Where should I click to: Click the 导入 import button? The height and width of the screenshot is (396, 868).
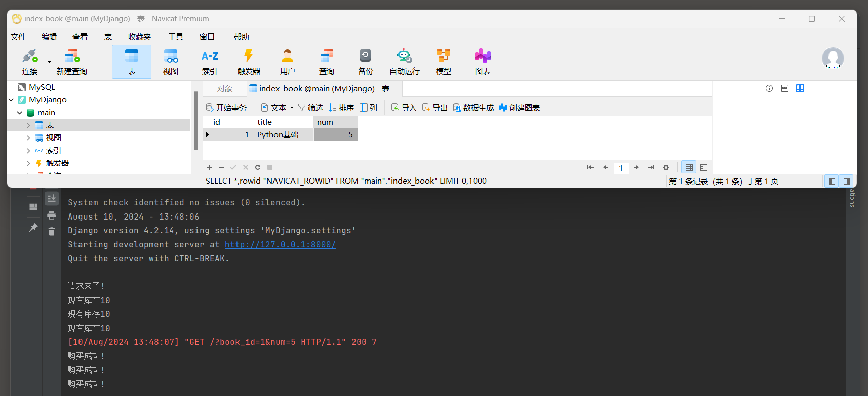point(404,107)
